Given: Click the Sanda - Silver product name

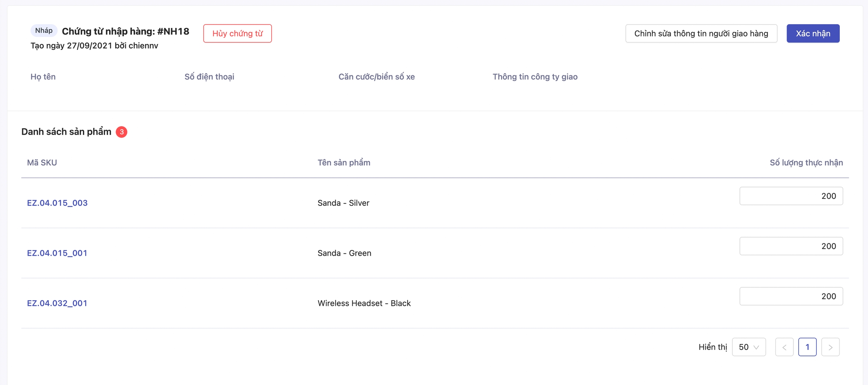Looking at the screenshot, I should pyautogui.click(x=343, y=203).
